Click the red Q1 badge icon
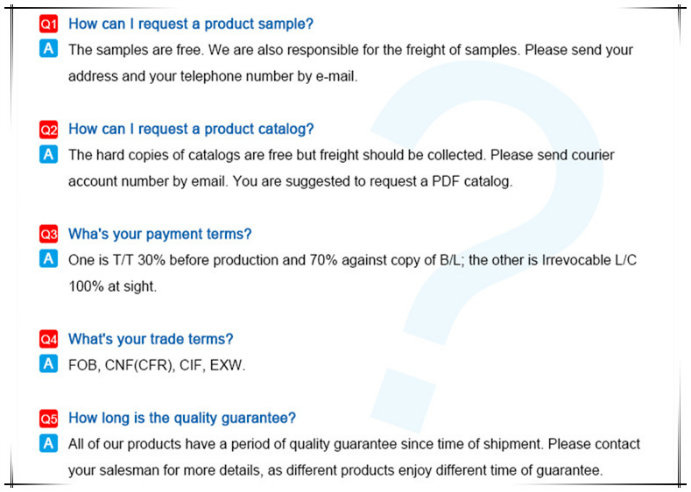Viewport: 691px width, 492px height. pos(48,23)
